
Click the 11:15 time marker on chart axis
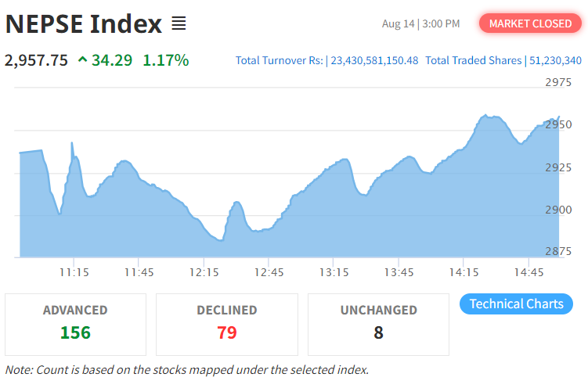click(74, 272)
